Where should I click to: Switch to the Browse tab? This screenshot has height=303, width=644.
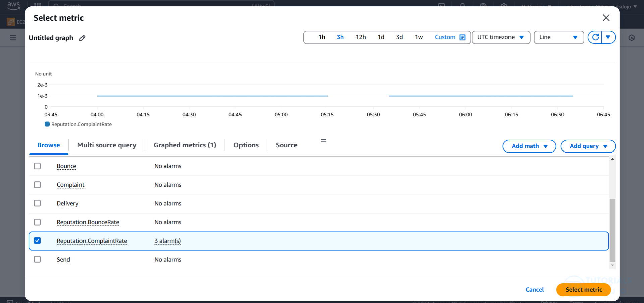click(x=49, y=145)
